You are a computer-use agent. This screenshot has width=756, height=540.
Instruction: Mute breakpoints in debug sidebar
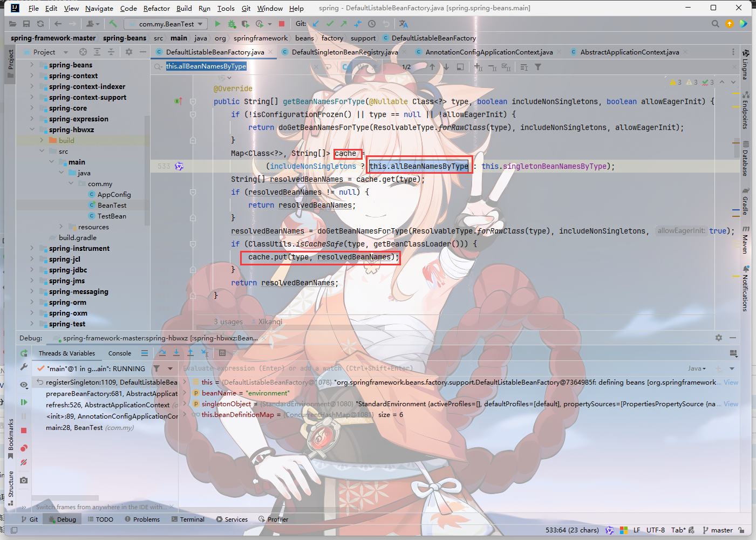[24, 462]
